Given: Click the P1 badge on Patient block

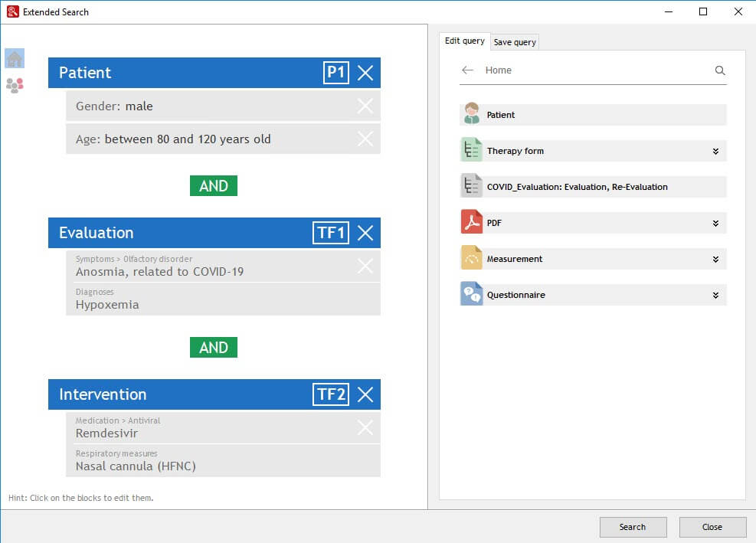Looking at the screenshot, I should [336, 73].
